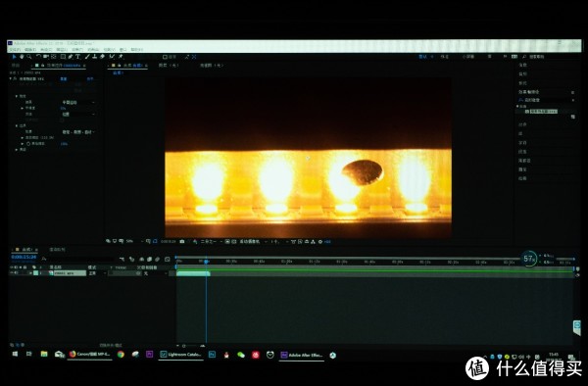Select the Small Screen workspace button

pyautogui.click(x=468, y=57)
